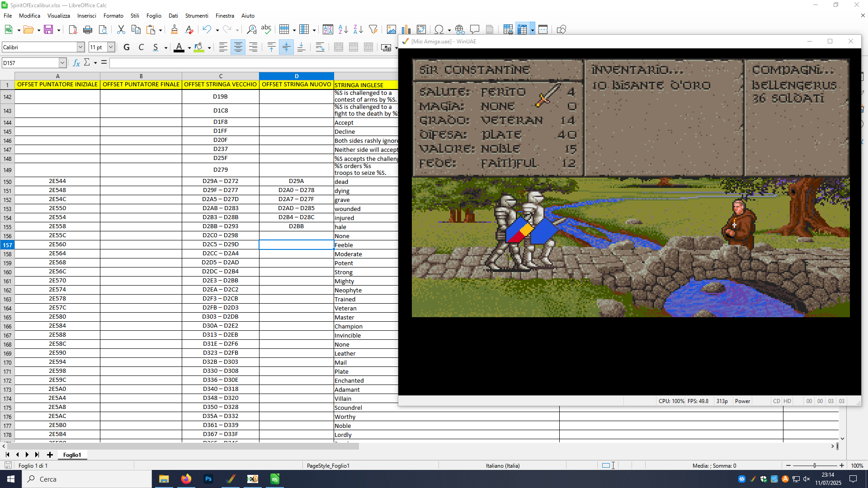This screenshot has width=868, height=488.
Task: Click the Undo arrow icon
Action: pos(207,30)
